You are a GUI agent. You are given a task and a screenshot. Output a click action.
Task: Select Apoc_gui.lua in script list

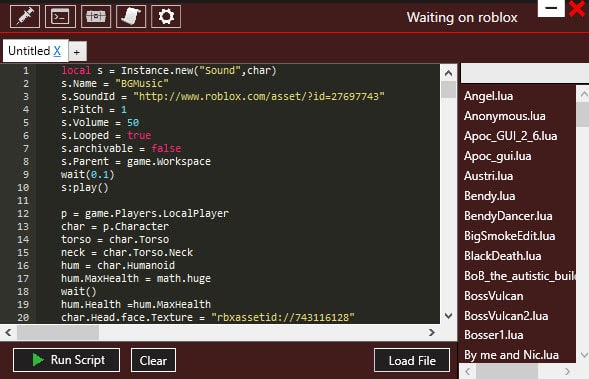(497, 156)
